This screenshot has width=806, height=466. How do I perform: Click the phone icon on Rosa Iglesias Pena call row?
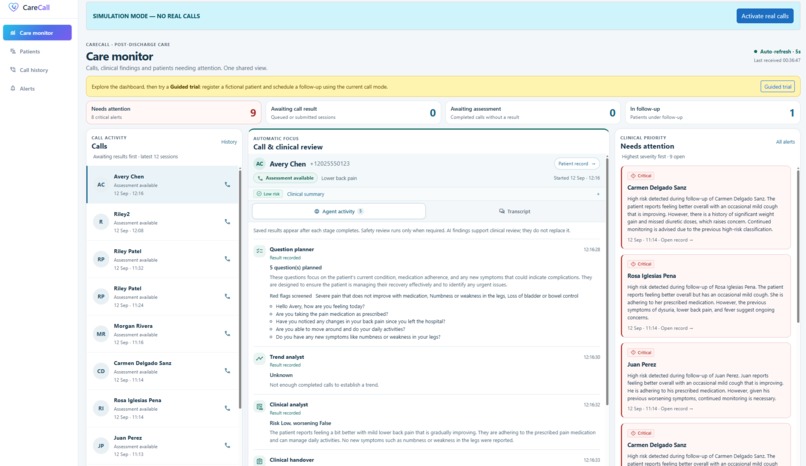click(227, 408)
